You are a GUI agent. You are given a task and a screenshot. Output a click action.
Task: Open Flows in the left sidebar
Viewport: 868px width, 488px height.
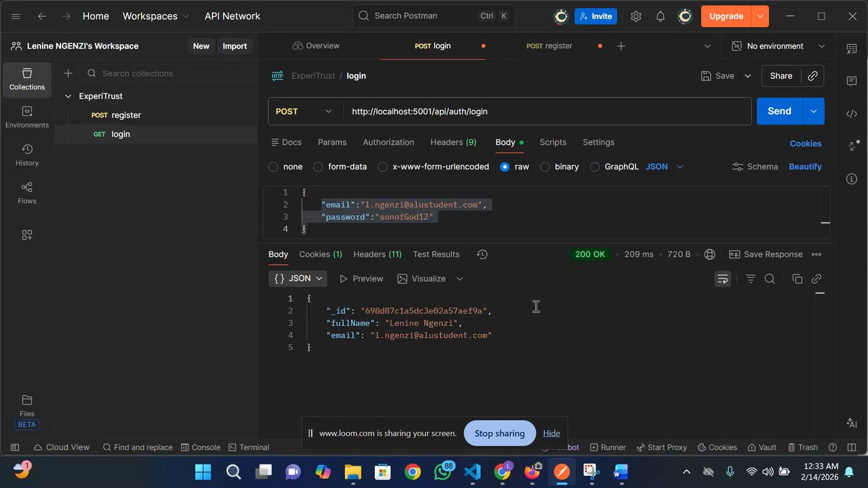pos(27,193)
